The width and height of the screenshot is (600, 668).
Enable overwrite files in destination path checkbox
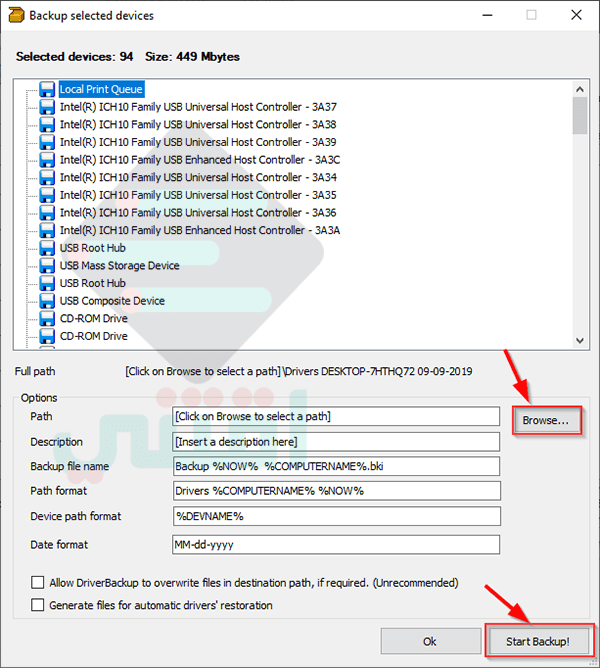[38, 582]
